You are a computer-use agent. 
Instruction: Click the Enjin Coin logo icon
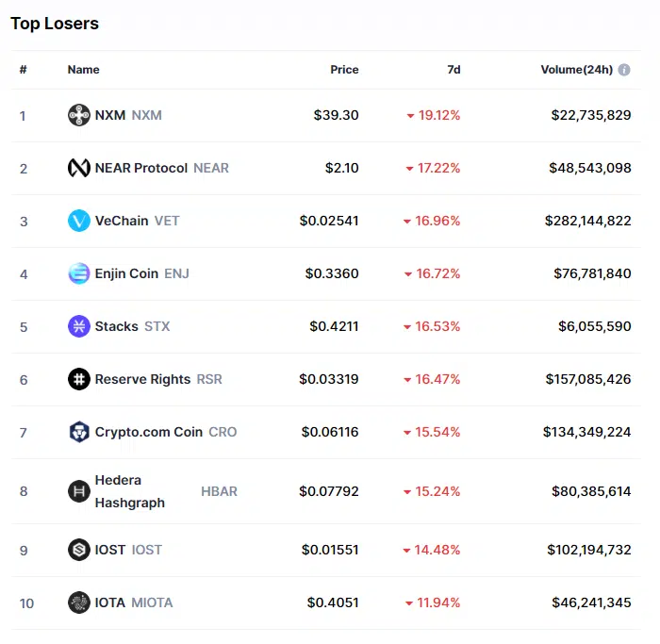(79, 273)
